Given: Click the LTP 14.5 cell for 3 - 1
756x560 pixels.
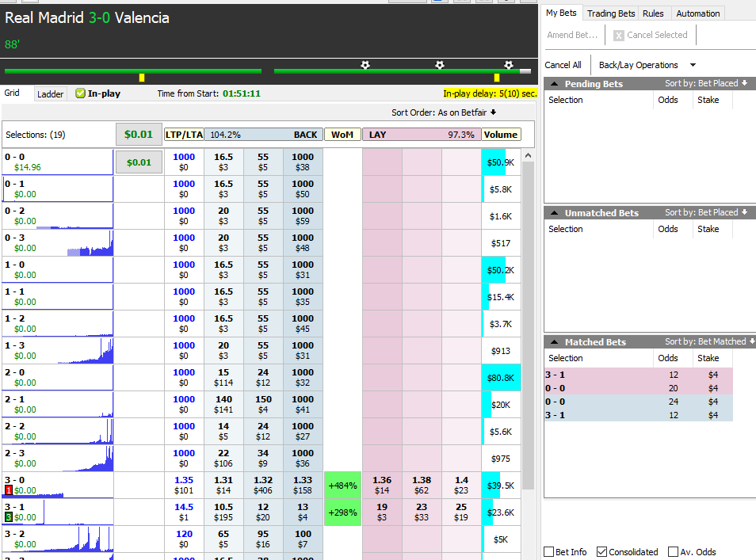Looking at the screenshot, I should (184, 512).
